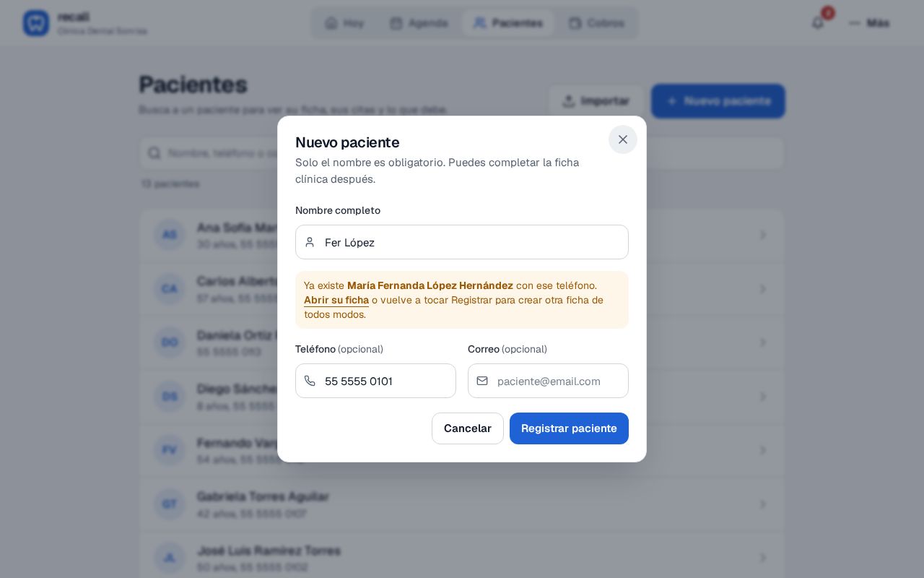Click the phone icon in Teléfono field
The height and width of the screenshot is (578, 924).
click(x=310, y=381)
